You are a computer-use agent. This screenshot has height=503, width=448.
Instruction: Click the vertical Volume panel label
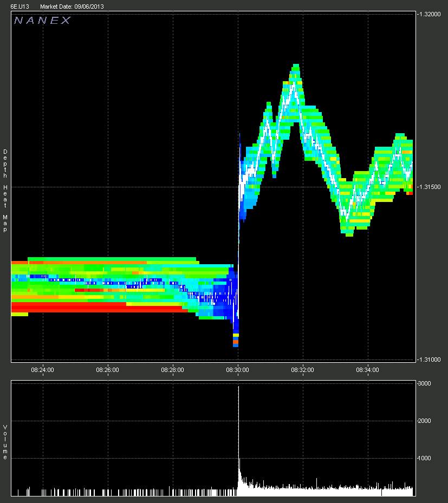pos(5,442)
